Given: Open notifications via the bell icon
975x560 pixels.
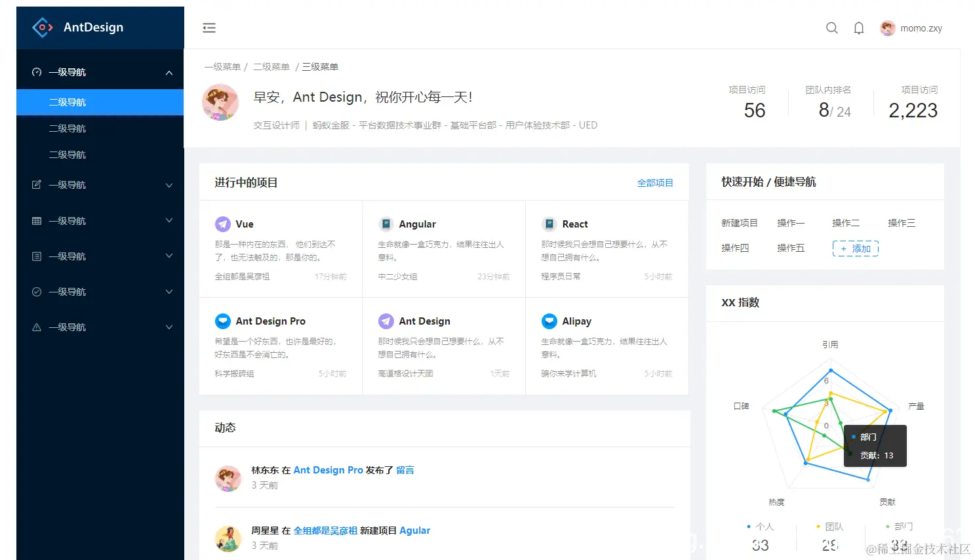Looking at the screenshot, I should (x=859, y=28).
